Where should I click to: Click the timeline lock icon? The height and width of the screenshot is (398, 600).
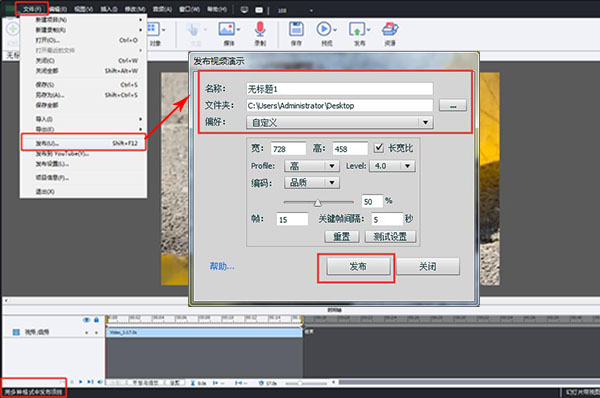pos(96,320)
